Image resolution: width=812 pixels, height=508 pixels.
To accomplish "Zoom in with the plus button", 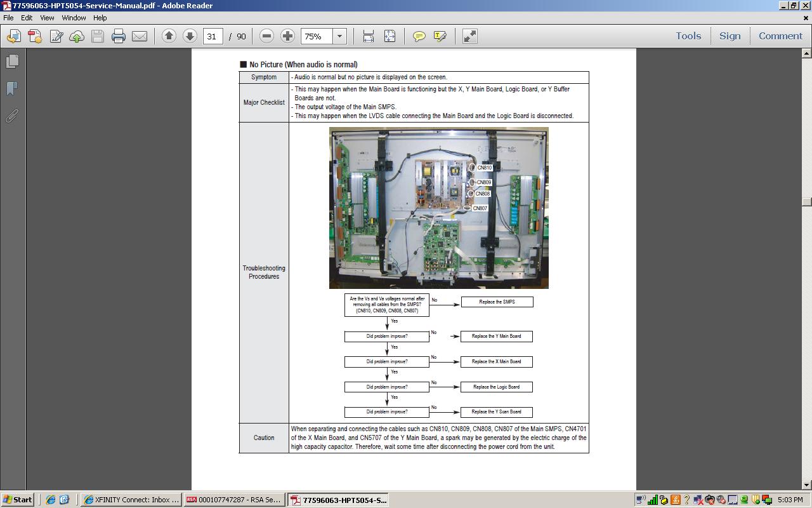I will (x=287, y=36).
